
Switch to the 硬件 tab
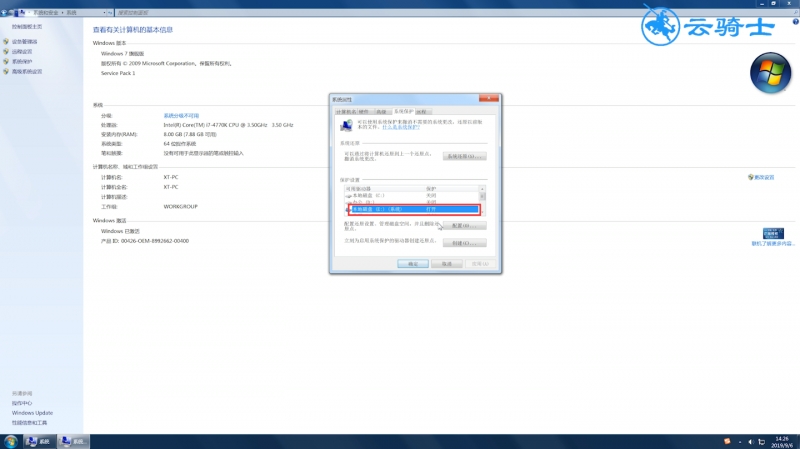pyautogui.click(x=364, y=112)
